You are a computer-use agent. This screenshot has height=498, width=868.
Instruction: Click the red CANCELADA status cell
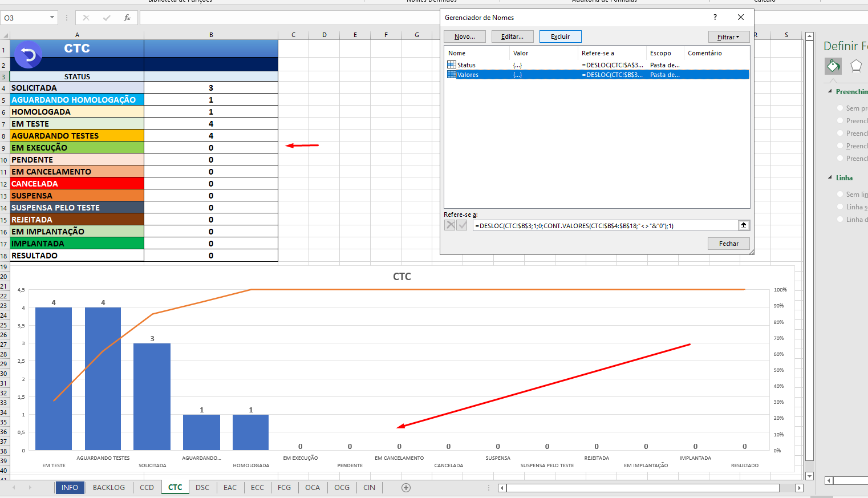77,183
